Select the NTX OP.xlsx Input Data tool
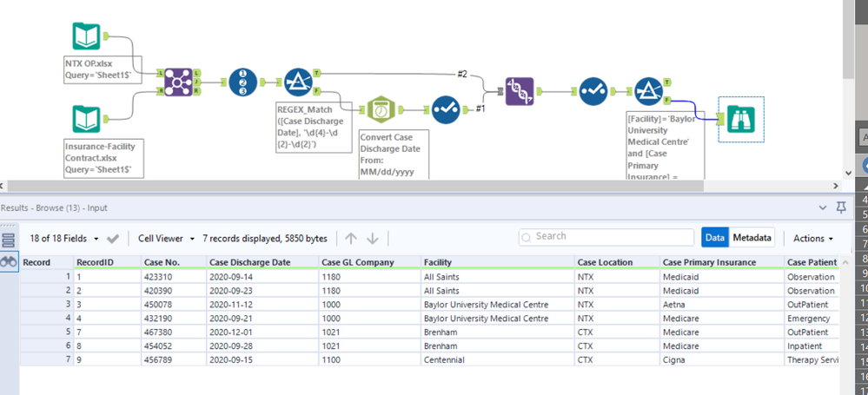Image resolution: width=868 pixels, height=395 pixels. 87,37
